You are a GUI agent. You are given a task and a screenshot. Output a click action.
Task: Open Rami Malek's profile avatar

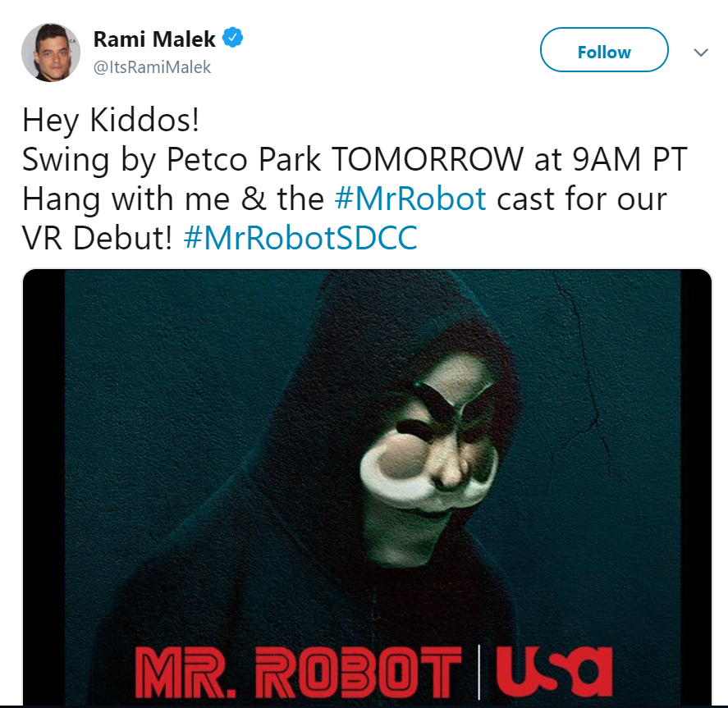coord(51,53)
